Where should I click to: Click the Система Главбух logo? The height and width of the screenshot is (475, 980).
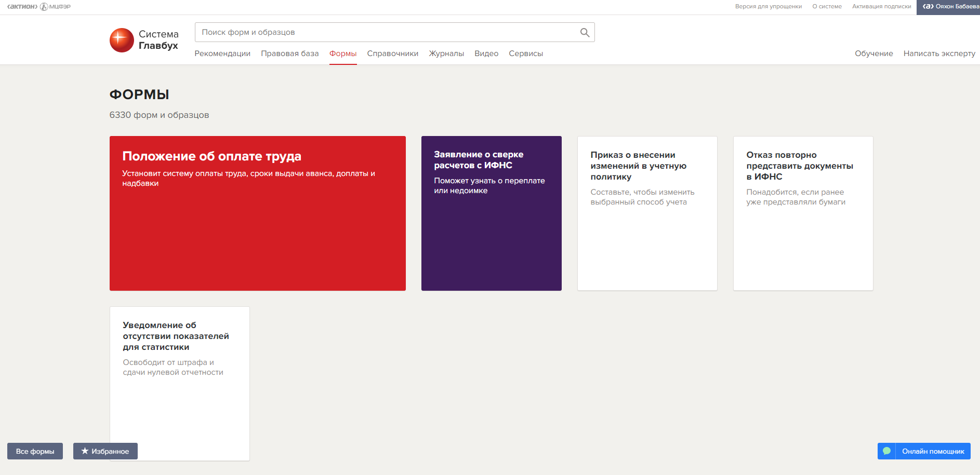click(144, 40)
